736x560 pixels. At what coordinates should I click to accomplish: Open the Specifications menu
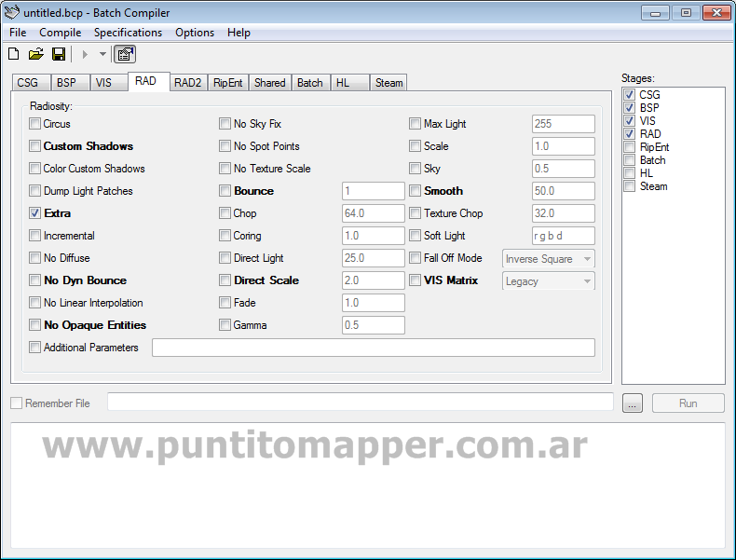pyautogui.click(x=128, y=33)
